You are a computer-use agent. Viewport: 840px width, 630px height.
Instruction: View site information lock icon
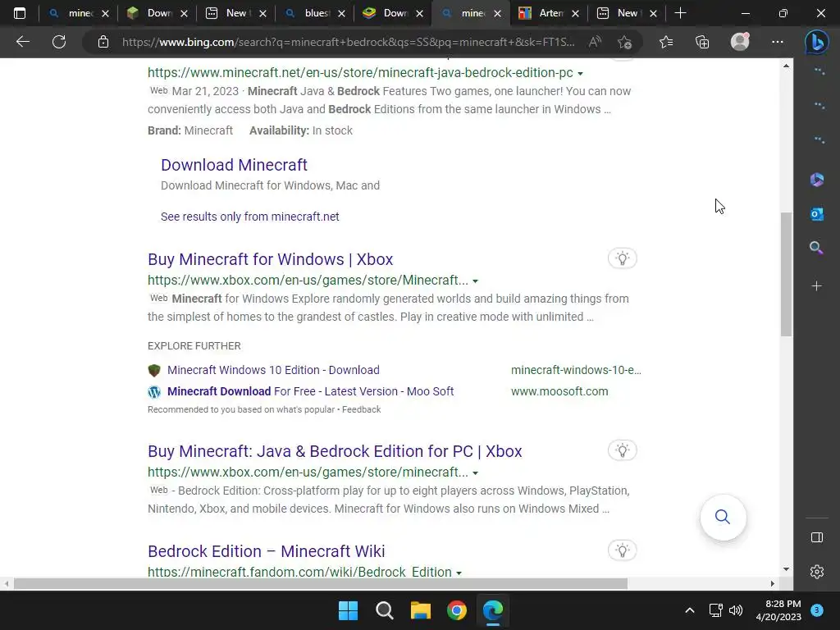[x=103, y=42]
